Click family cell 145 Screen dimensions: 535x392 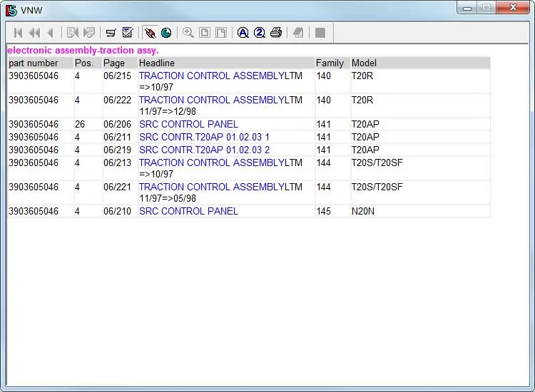[323, 212]
